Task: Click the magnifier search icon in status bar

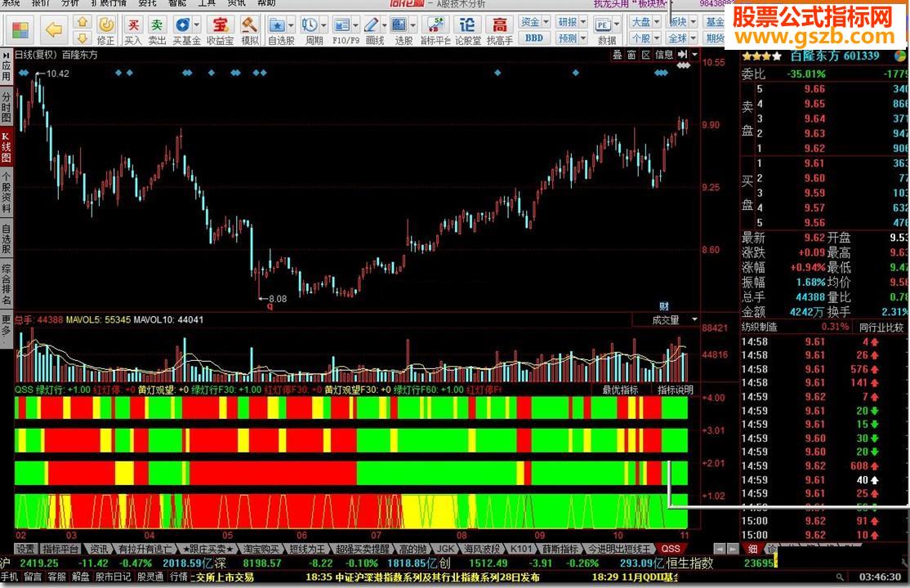Action: pyautogui.click(x=839, y=577)
